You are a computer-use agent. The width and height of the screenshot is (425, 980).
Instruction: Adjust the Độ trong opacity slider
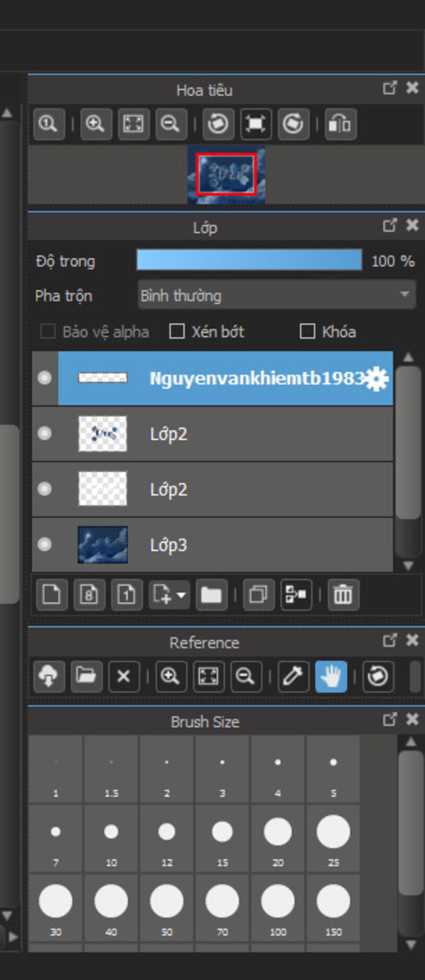249,260
